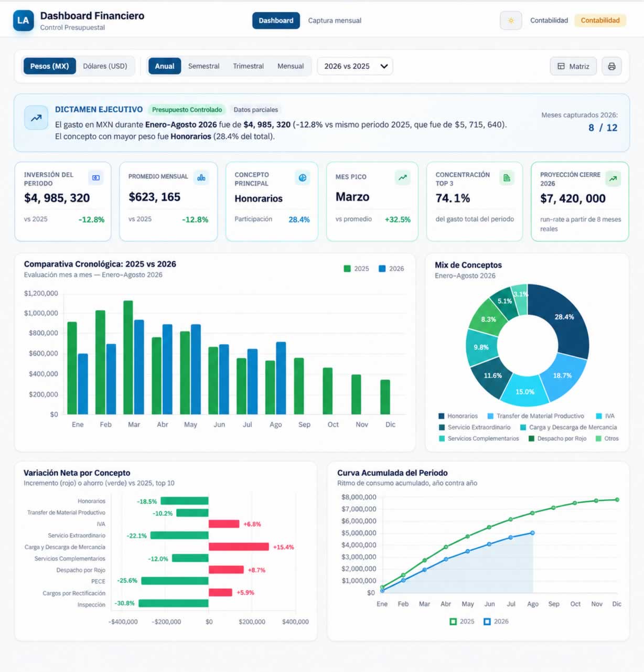Viewport: 644px width, 672px height.
Task: Select the Mensual period
Action: tap(291, 66)
